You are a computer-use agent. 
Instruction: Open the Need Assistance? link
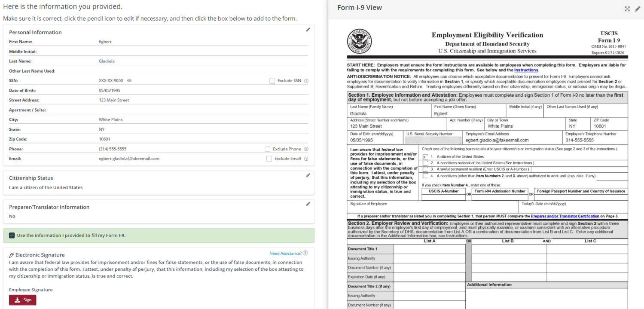click(285, 254)
